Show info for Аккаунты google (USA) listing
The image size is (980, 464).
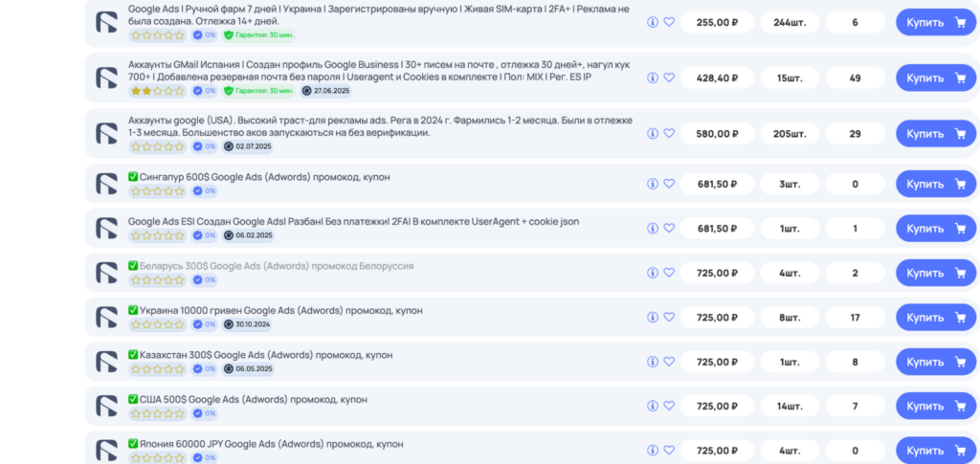click(653, 134)
